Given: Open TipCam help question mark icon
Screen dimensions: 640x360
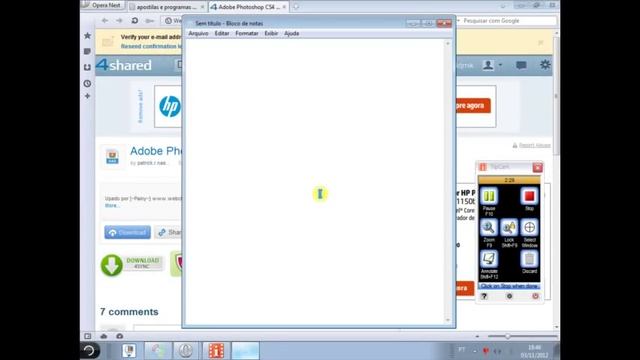Looking at the screenshot, I should pos(484,296).
